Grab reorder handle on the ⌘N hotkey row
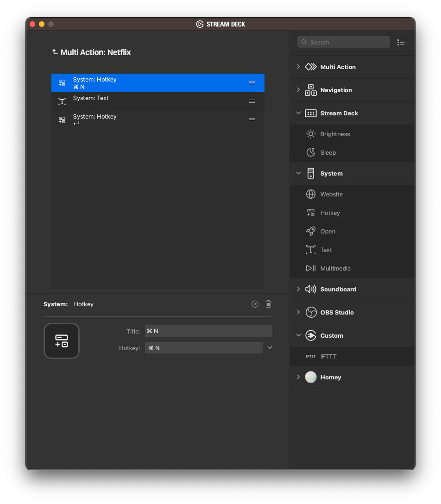The width and height of the screenshot is (441, 504). pos(252,83)
